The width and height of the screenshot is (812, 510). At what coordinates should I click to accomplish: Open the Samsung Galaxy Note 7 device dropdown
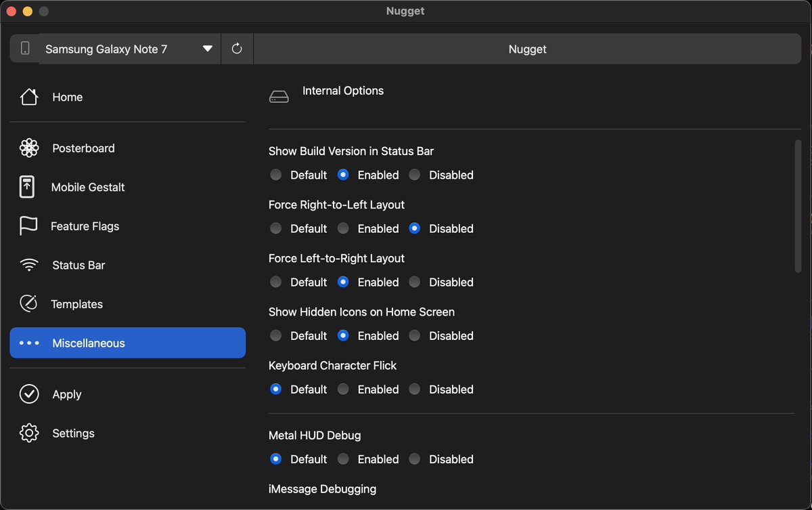pyautogui.click(x=130, y=49)
